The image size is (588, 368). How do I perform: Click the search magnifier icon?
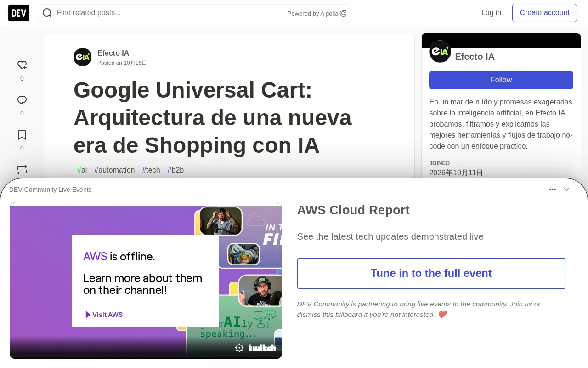click(47, 13)
